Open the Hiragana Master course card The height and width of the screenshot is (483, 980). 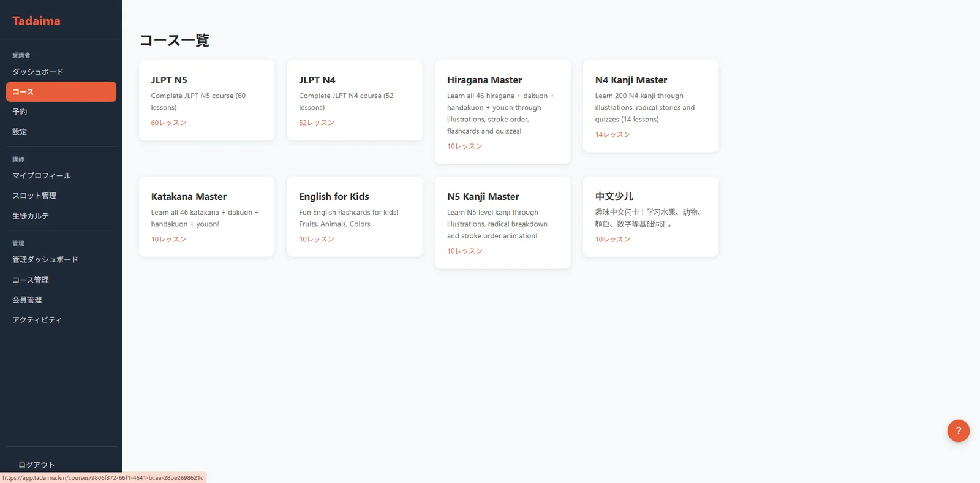503,112
